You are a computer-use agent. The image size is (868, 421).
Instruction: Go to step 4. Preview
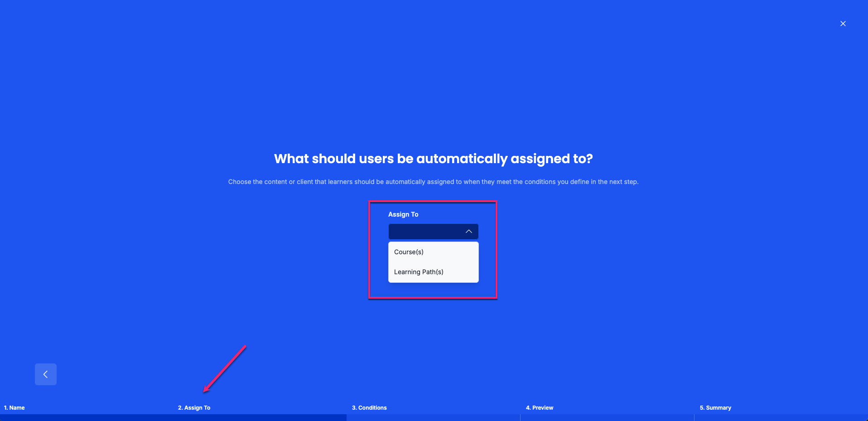540,408
